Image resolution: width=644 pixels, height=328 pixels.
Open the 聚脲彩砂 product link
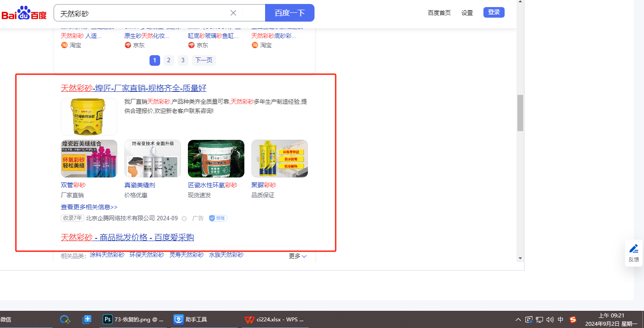(264, 185)
